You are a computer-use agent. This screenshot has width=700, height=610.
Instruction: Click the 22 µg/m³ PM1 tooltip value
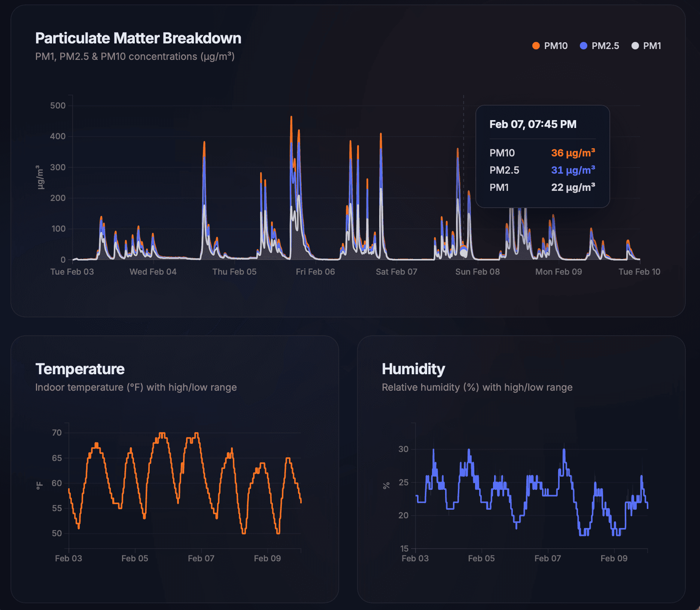[x=573, y=187]
